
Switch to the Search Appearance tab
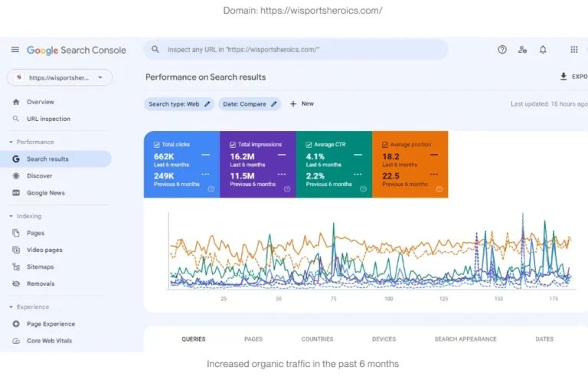[465, 339]
